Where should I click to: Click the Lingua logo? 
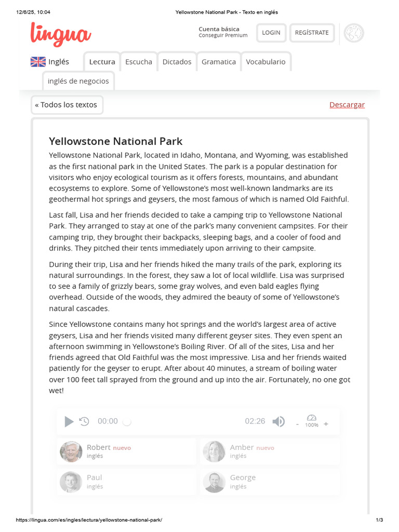point(61,34)
